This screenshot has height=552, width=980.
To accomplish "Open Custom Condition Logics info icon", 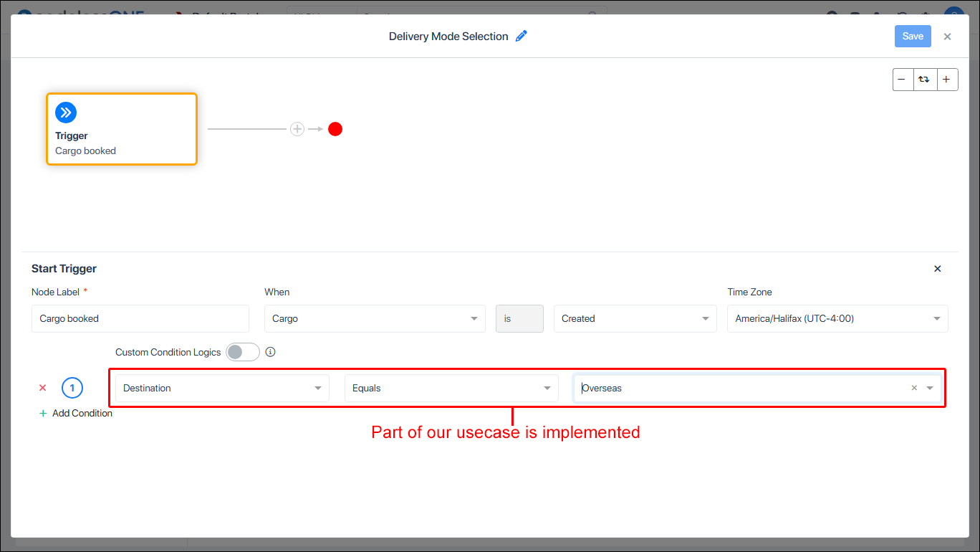I will coord(270,352).
